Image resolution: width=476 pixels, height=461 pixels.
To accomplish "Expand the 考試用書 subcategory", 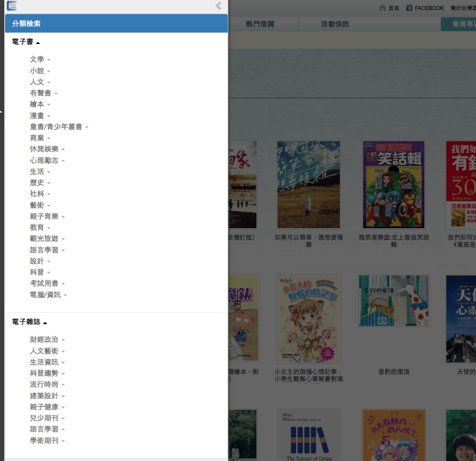I will [x=48, y=284].
